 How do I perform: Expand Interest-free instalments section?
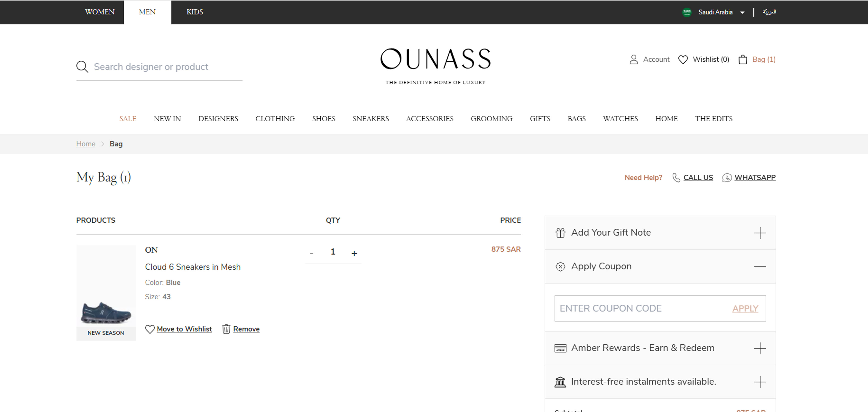click(x=760, y=382)
